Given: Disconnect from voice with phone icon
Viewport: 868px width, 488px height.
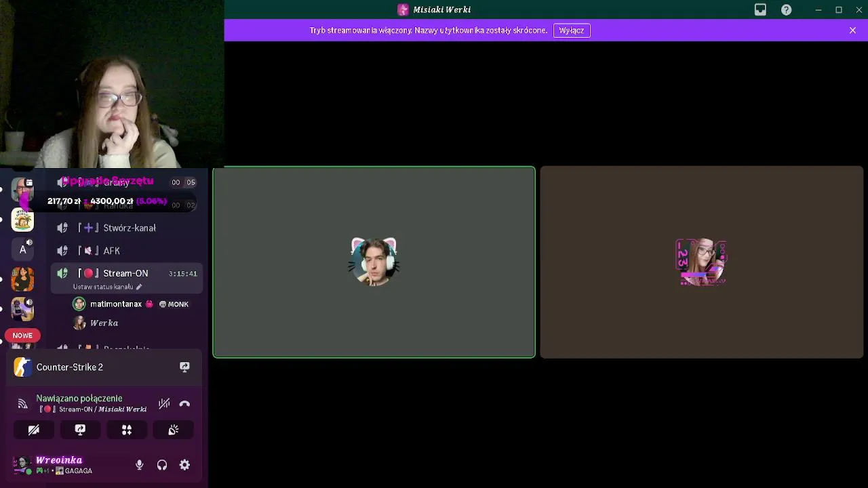Looking at the screenshot, I should (x=184, y=404).
